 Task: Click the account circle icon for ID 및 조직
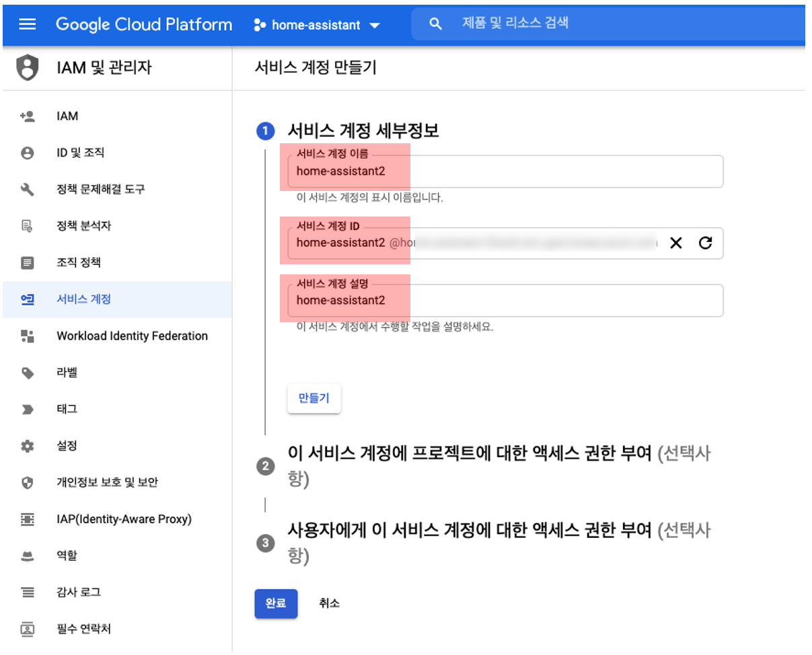coord(28,153)
